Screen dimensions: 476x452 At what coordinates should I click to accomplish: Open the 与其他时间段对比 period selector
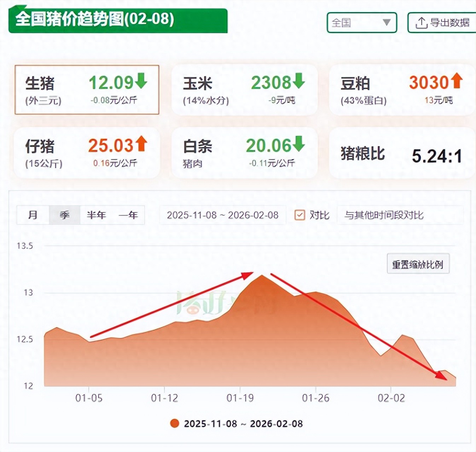[x=400, y=215]
